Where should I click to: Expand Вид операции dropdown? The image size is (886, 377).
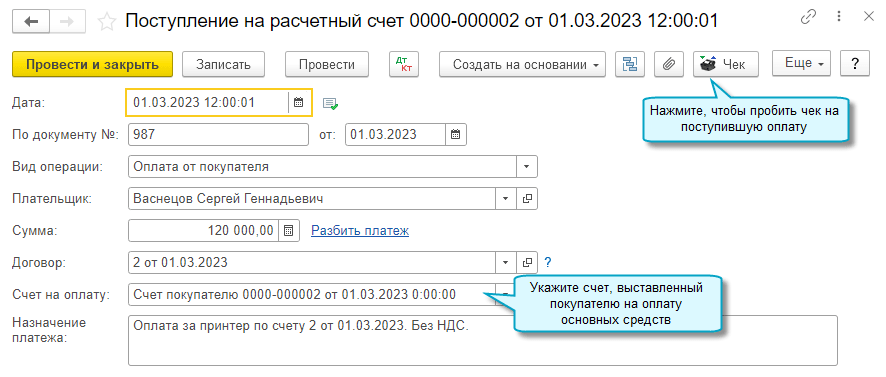click(527, 167)
